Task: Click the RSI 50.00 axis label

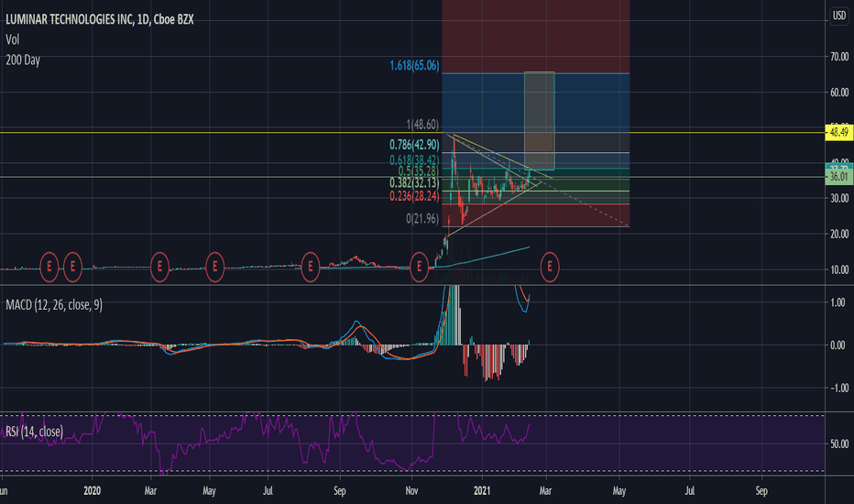Action: [x=839, y=444]
